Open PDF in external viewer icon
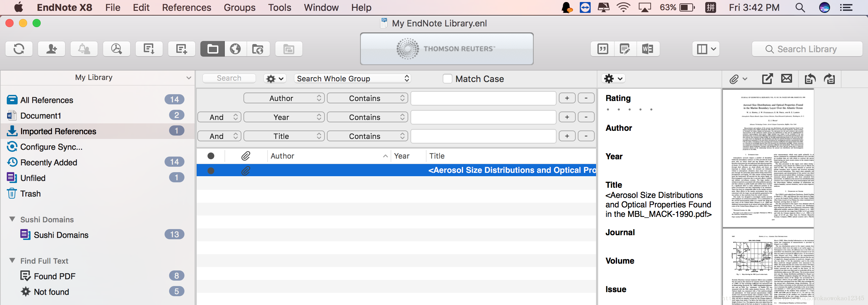 tap(767, 79)
